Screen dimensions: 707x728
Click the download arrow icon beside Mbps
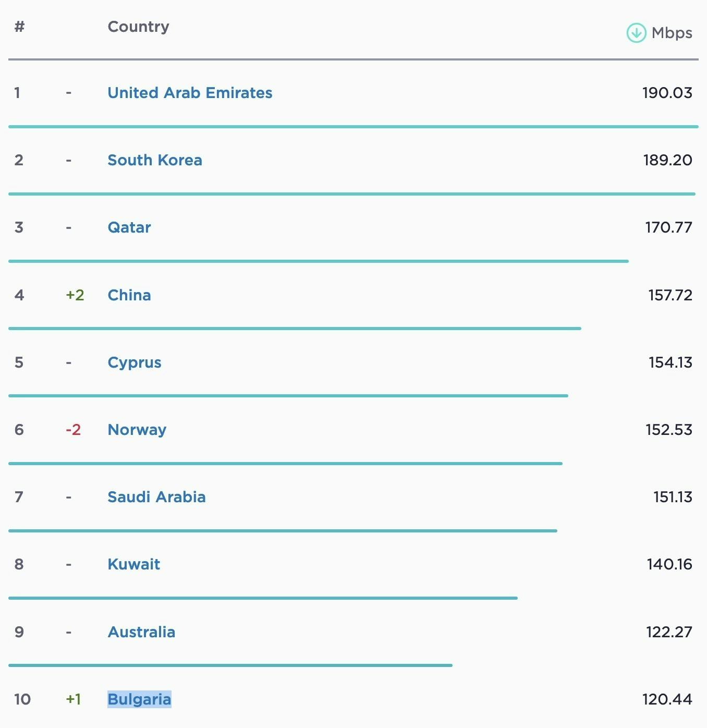(x=636, y=33)
